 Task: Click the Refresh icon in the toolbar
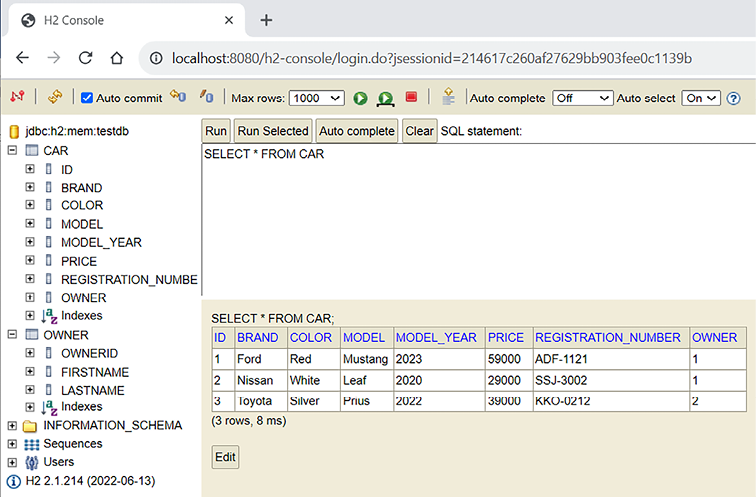pos(54,97)
